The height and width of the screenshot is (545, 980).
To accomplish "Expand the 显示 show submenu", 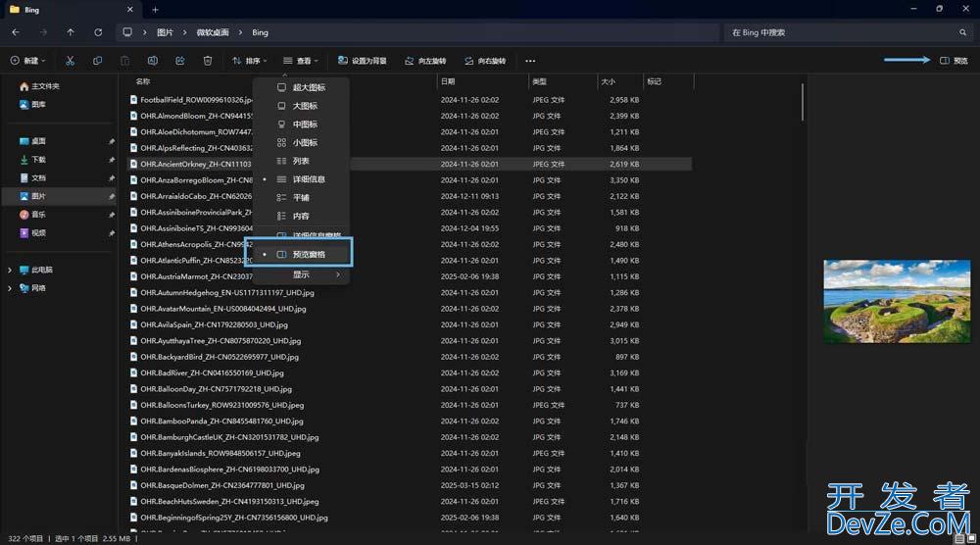I will [301, 274].
